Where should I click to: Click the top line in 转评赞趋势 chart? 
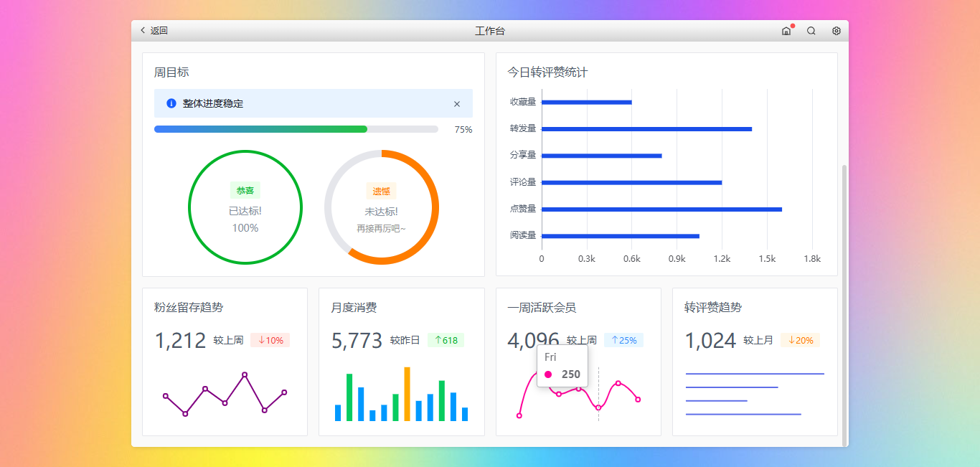(755, 374)
